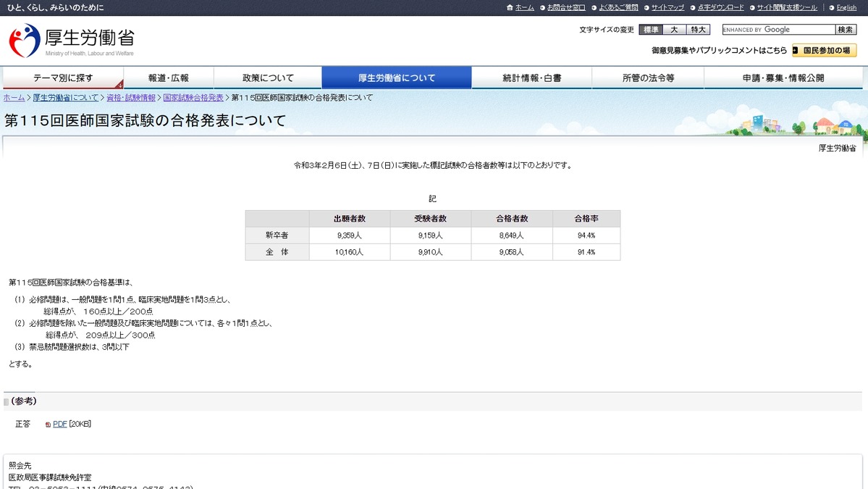The image size is (868, 489).
Task: Open the 統計情報・白書 tab
Action: 532,78
